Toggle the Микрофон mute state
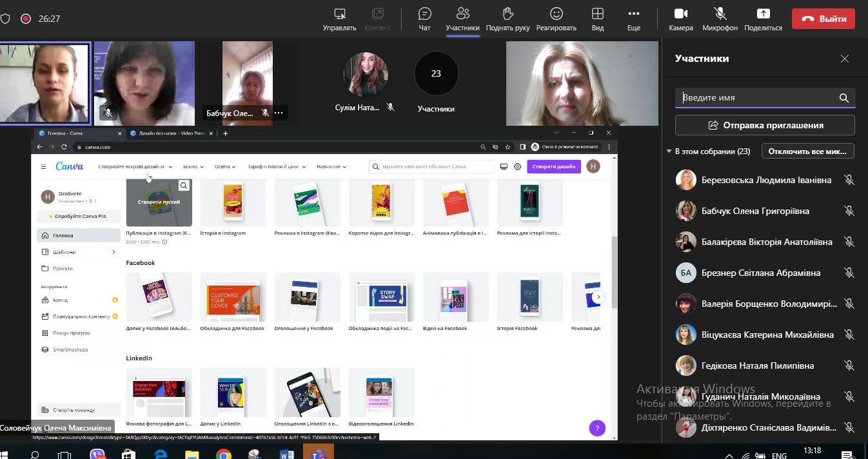The image size is (868, 459). click(720, 19)
